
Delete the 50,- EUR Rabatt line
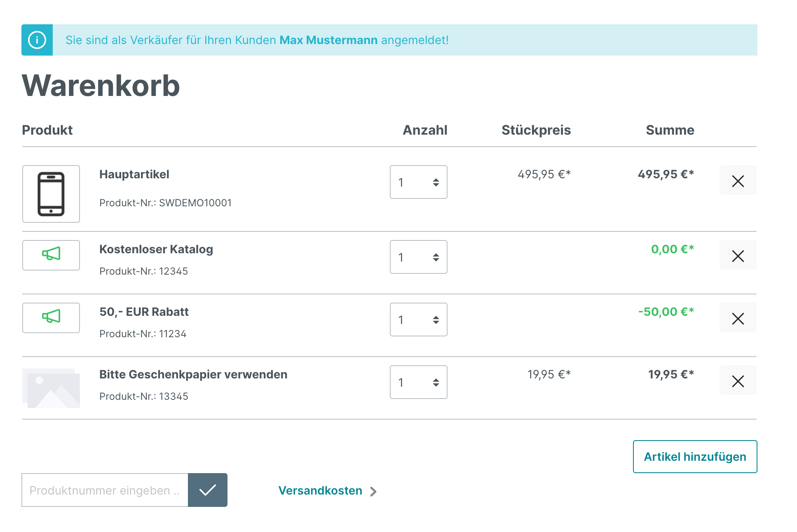click(738, 318)
